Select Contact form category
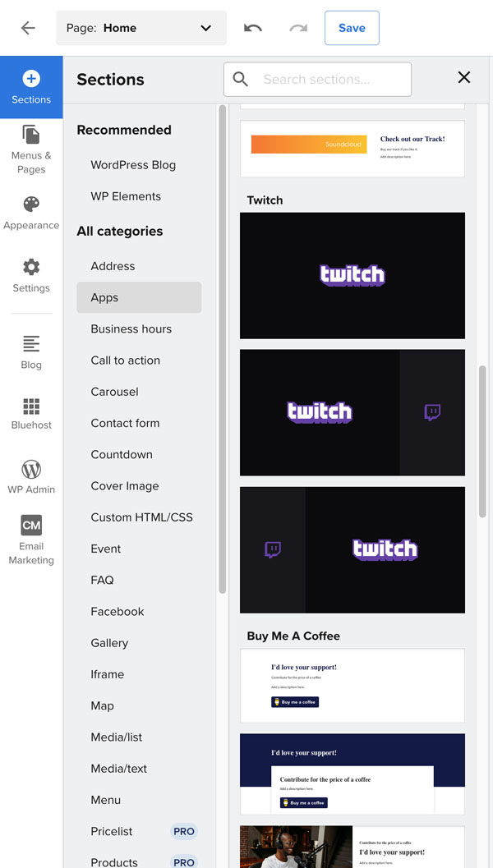This screenshot has width=493, height=868. coord(125,424)
